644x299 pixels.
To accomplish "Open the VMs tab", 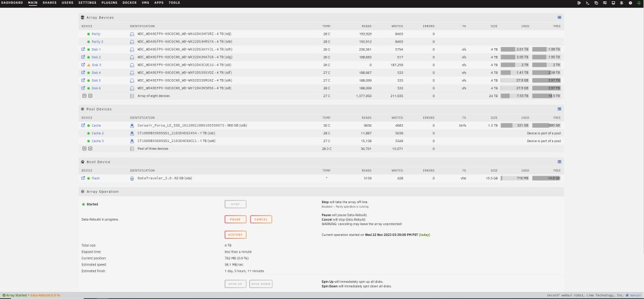I will [x=146, y=3].
